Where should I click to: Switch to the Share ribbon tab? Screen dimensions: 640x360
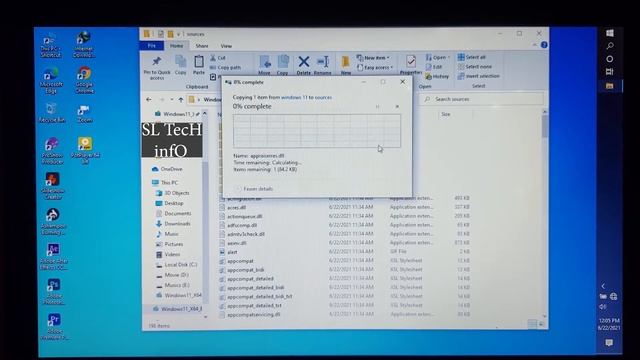coord(202,46)
